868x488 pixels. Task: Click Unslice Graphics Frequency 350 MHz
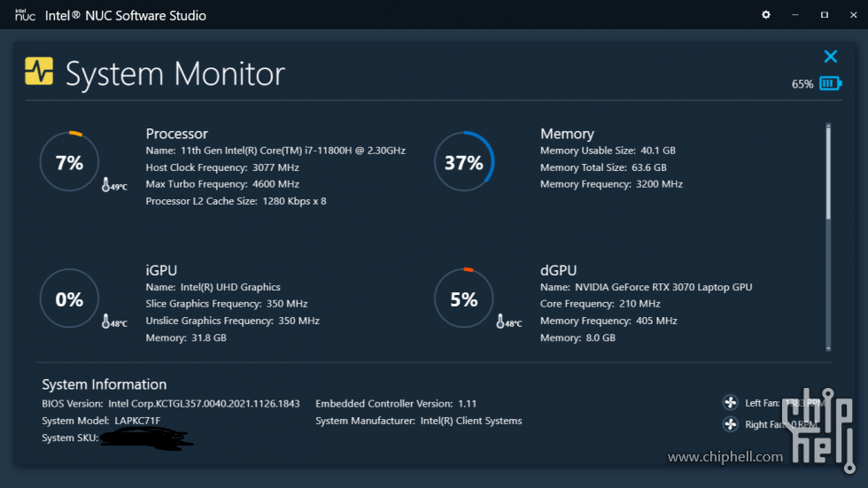click(232, 321)
